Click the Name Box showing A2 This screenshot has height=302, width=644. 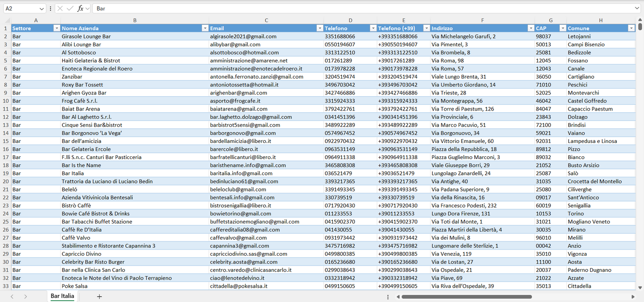(21, 8)
